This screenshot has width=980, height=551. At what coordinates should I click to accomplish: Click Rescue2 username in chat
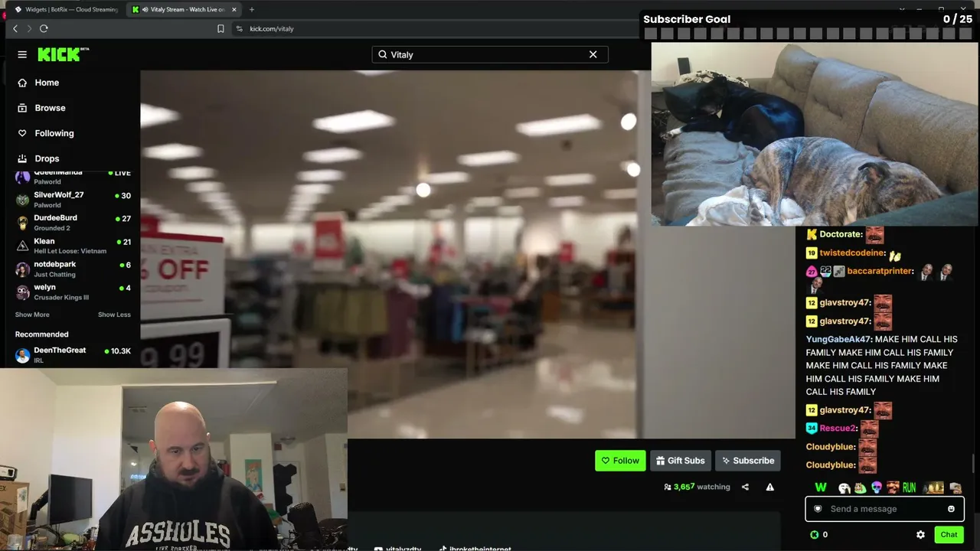coord(838,429)
